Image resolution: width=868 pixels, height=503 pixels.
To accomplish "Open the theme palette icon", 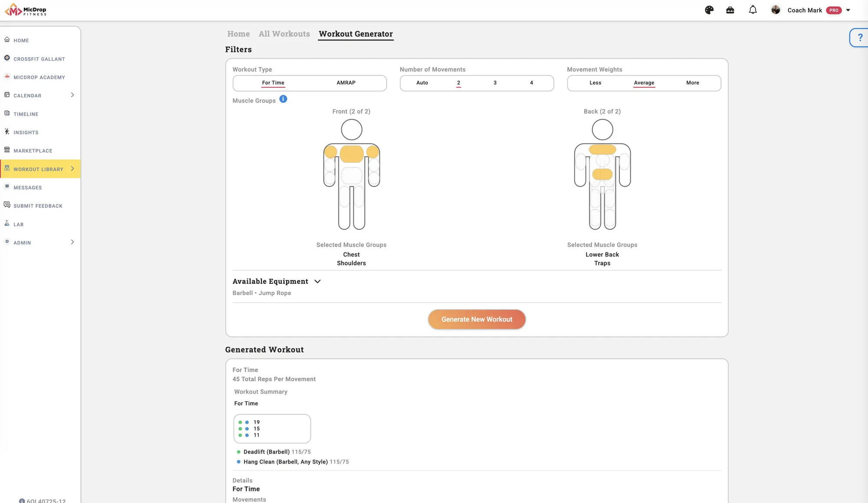I will (709, 10).
